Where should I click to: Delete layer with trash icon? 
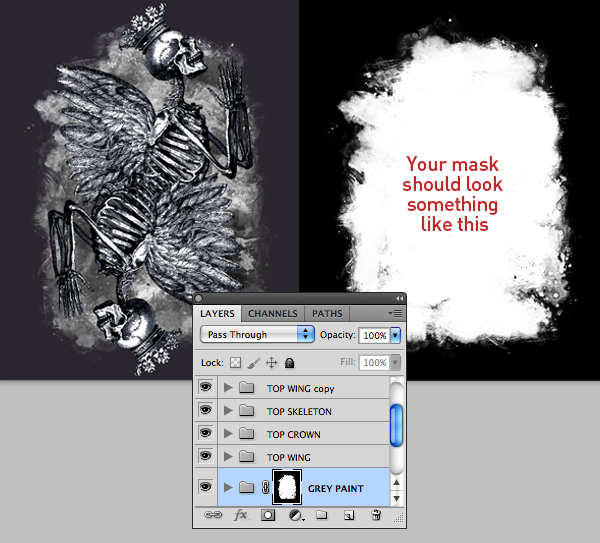[x=376, y=515]
